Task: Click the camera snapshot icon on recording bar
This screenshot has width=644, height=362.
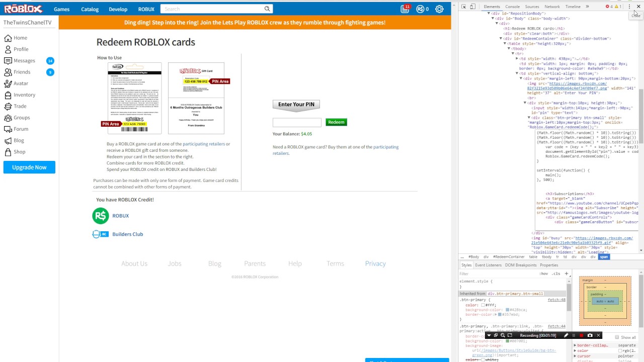Action: (590, 335)
